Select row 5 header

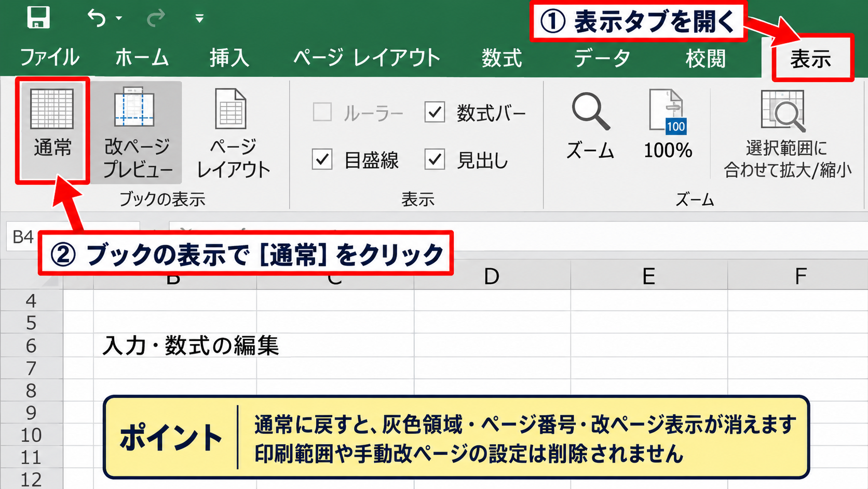(32, 323)
